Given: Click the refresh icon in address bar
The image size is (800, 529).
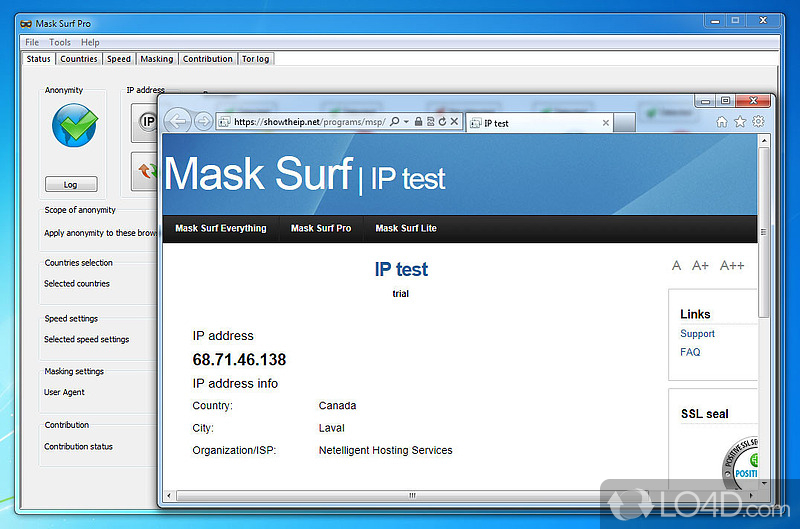Looking at the screenshot, I should tap(442, 121).
